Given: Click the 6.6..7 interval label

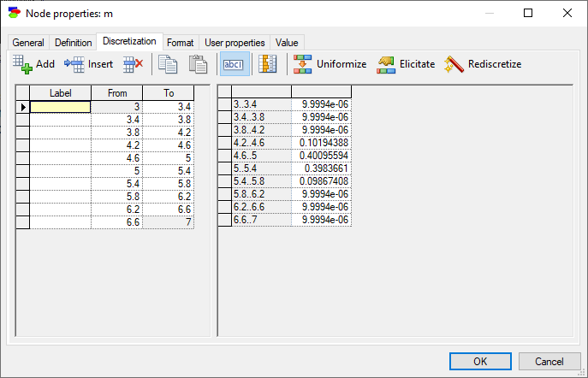Looking at the screenshot, I should (x=262, y=220).
